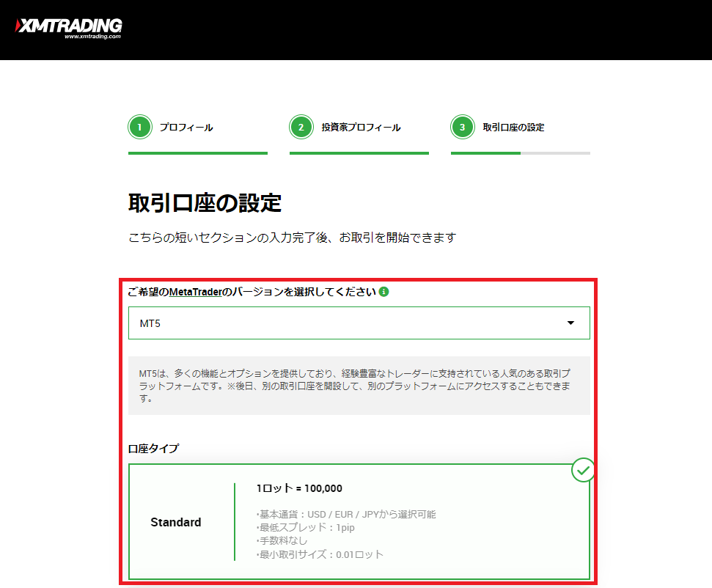Click progress bar under step 3
Screen dimensions: 712x588
521,153
